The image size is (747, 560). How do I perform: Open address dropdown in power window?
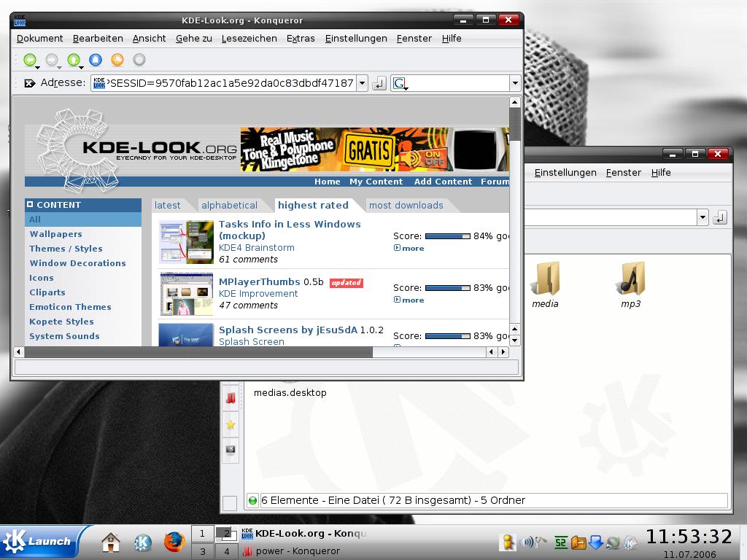pyautogui.click(x=703, y=217)
